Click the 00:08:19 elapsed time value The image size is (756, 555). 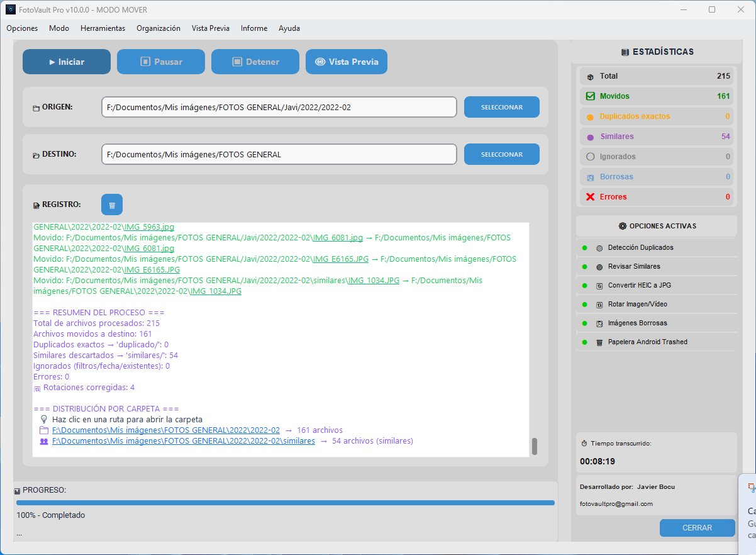click(598, 461)
